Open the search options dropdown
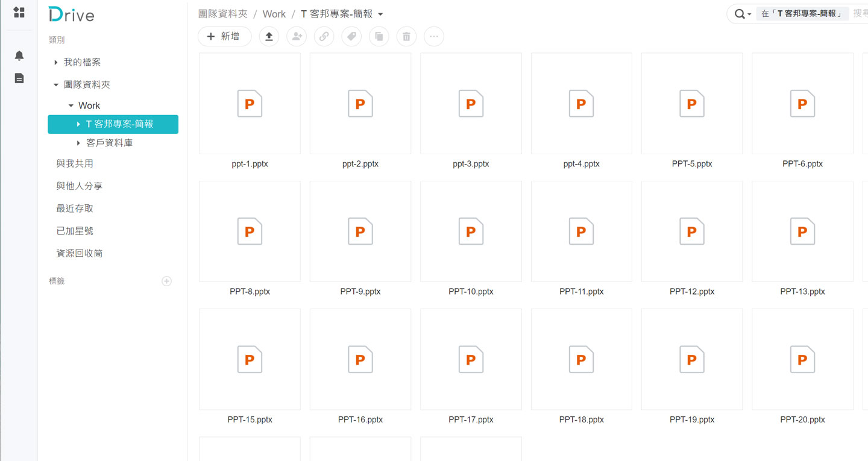Screen dimensions: 868x461 741,14
